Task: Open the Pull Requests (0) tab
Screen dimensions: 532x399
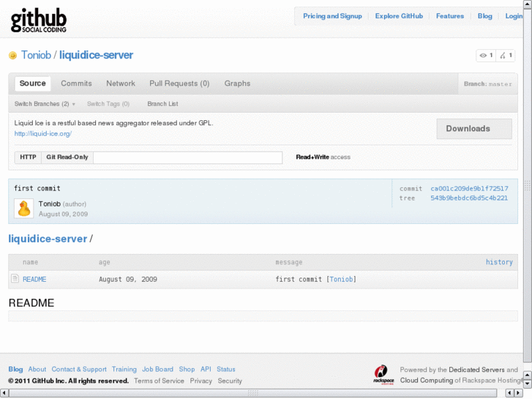Action: [179, 83]
